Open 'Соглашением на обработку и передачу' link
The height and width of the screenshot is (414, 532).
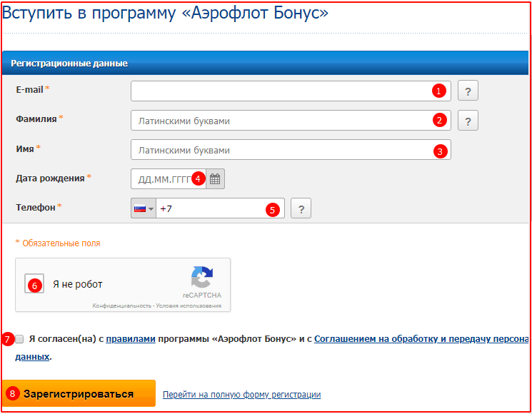tap(421, 339)
